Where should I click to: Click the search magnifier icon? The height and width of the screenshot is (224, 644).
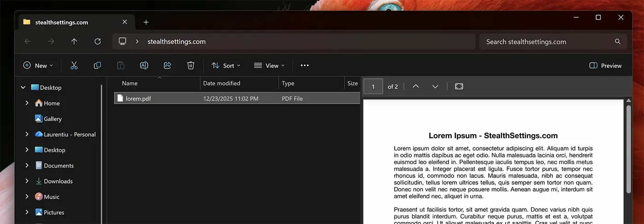click(617, 41)
